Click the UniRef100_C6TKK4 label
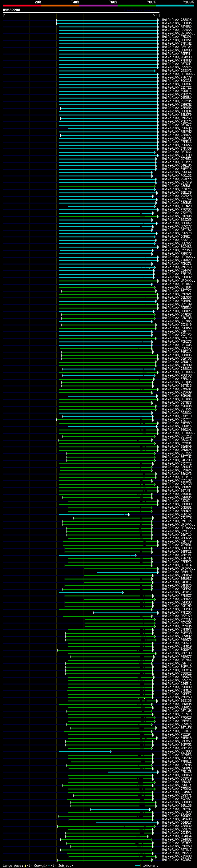The width and height of the screenshot is (197, 868). 177,152
